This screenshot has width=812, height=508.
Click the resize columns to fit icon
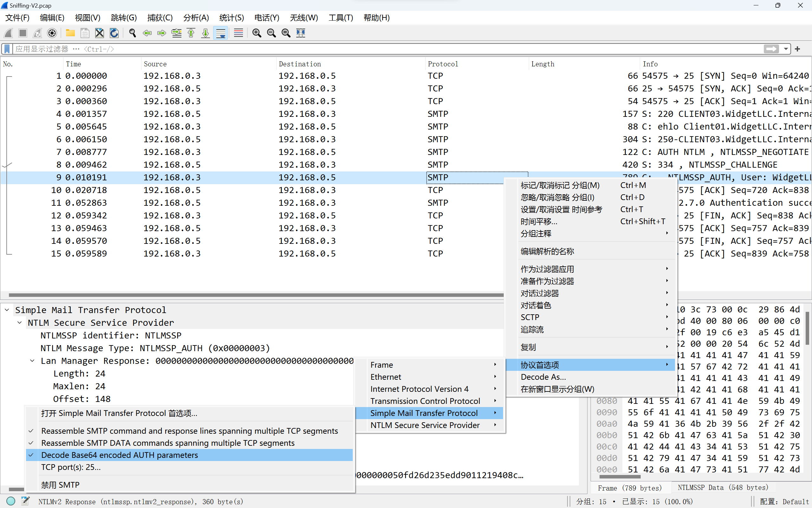click(x=301, y=33)
